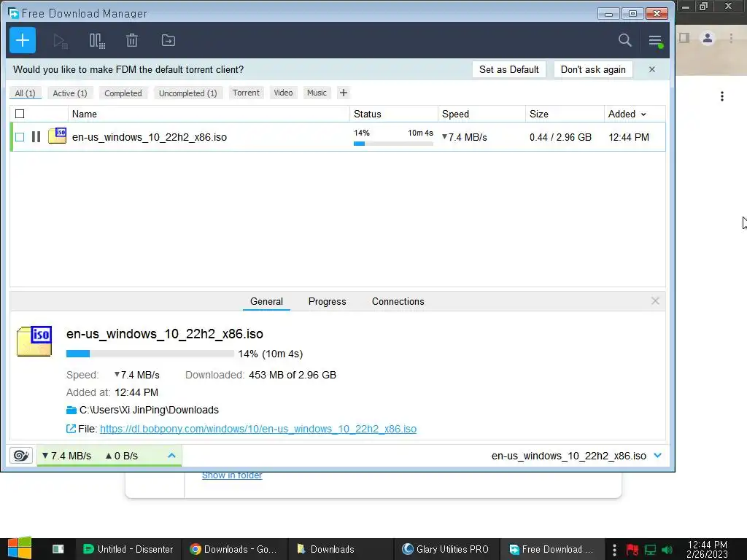Sort by Speed column header
747x560 pixels.
click(455, 114)
